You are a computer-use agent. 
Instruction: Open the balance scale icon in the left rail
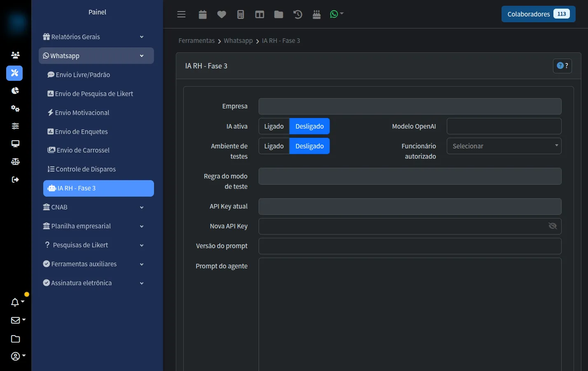click(15, 162)
